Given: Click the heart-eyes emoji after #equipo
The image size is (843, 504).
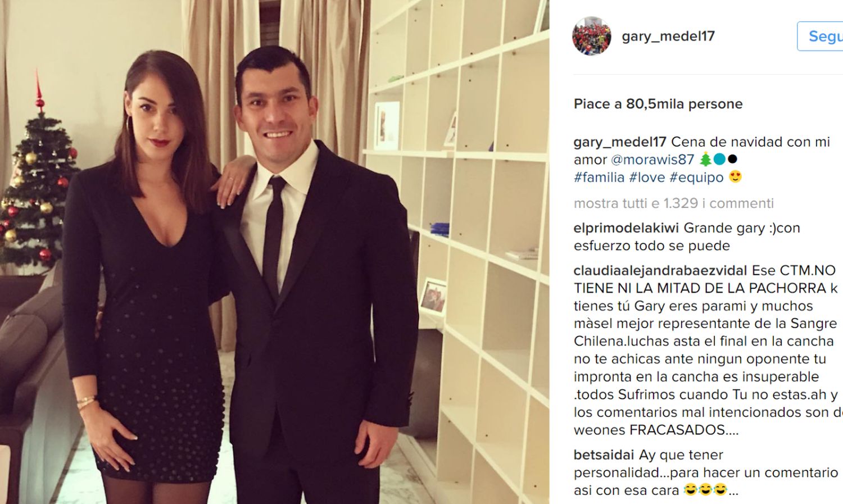Looking at the screenshot, I should [735, 177].
